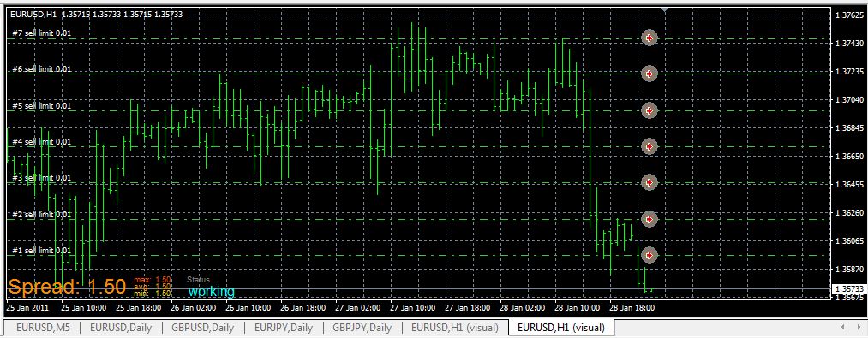
Task: Click the 1.36065 price scale label
Action: coord(848,241)
